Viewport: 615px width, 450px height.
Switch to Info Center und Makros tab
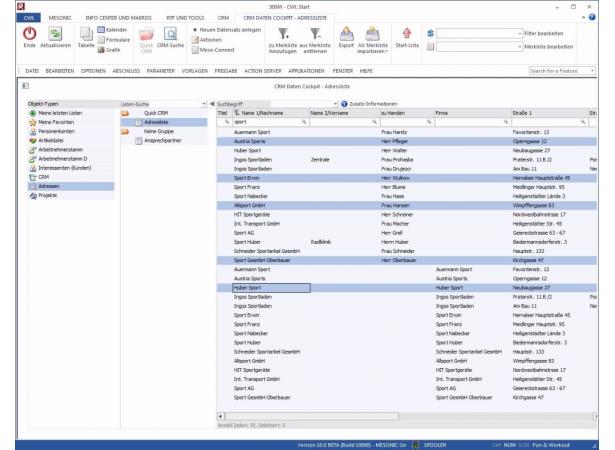pyautogui.click(x=118, y=18)
